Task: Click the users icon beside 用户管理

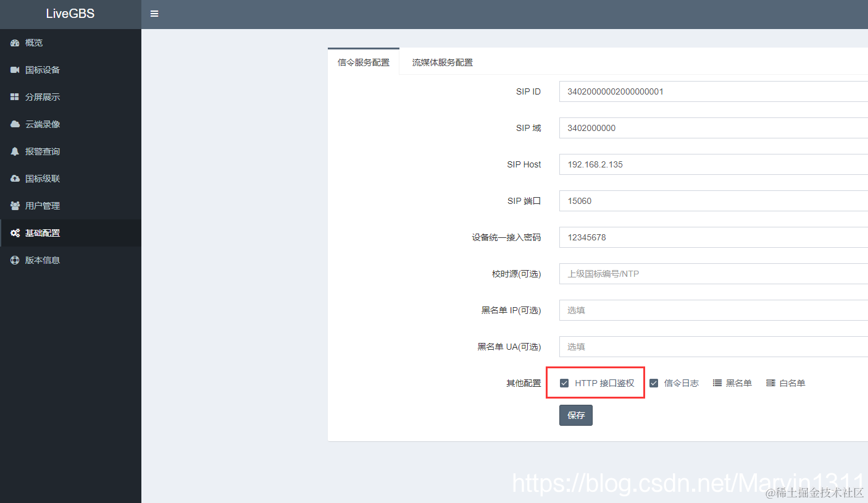Action: point(15,206)
